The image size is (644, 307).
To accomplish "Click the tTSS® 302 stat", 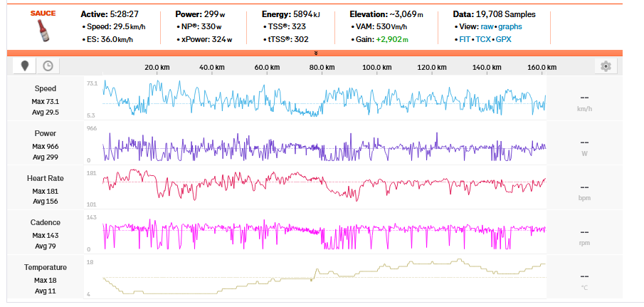I will 286,40.
